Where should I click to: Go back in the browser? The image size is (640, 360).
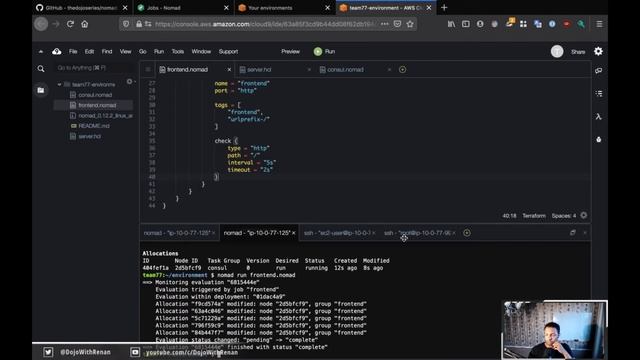[41, 24]
